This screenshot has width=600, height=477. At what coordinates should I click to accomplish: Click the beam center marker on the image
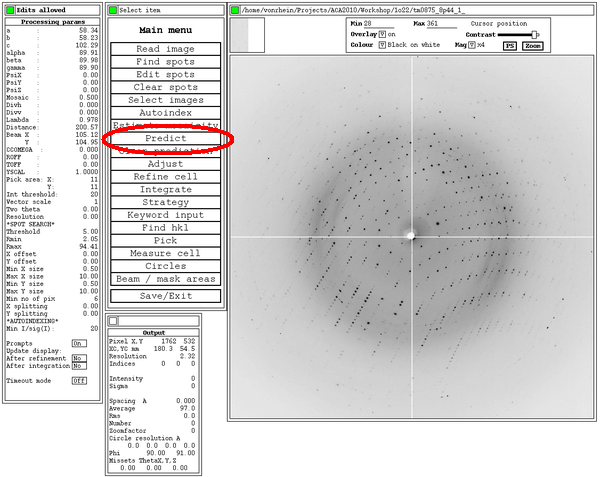(x=409, y=236)
